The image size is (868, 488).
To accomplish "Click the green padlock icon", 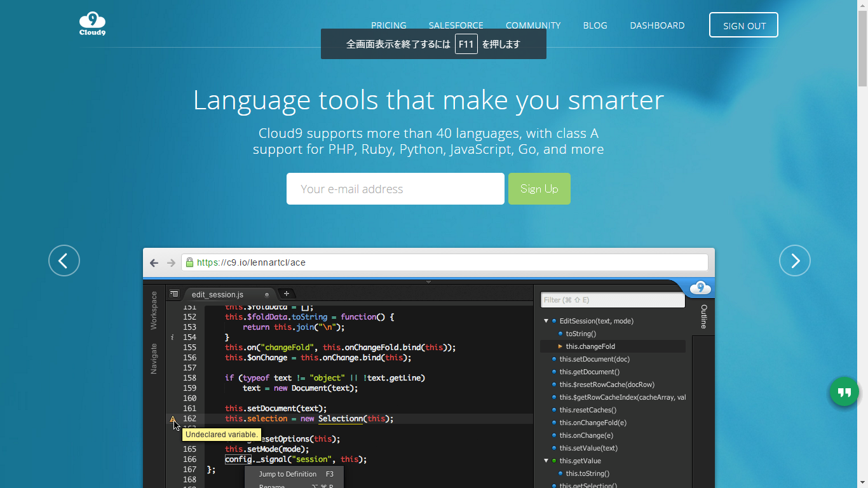I will [x=189, y=262].
